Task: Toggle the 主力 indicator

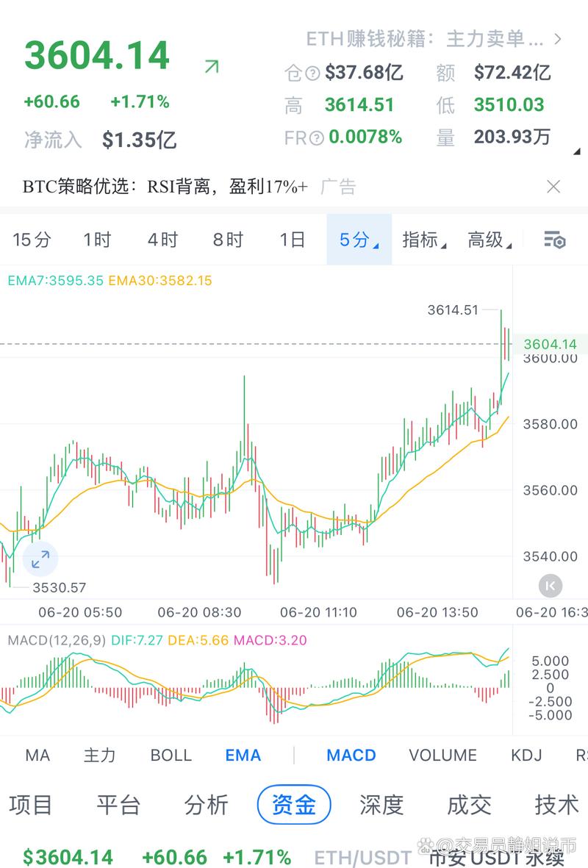Action: [x=100, y=755]
